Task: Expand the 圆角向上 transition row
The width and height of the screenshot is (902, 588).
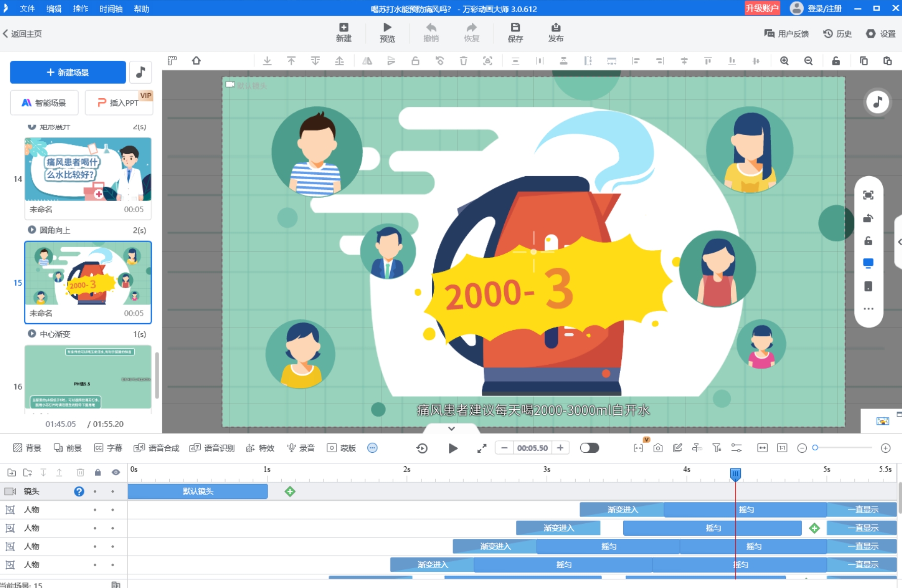Action: pyautogui.click(x=32, y=230)
